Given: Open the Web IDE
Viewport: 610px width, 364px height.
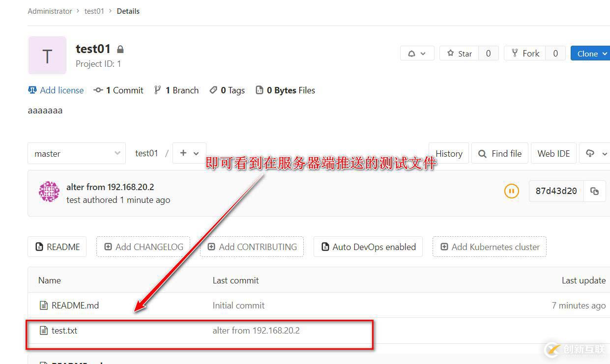Looking at the screenshot, I should tap(553, 153).
